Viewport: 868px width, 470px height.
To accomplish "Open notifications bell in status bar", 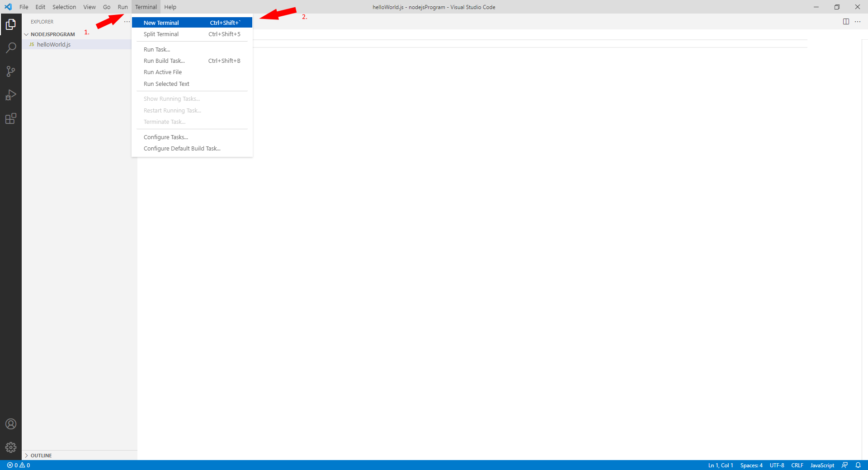I will (858, 465).
